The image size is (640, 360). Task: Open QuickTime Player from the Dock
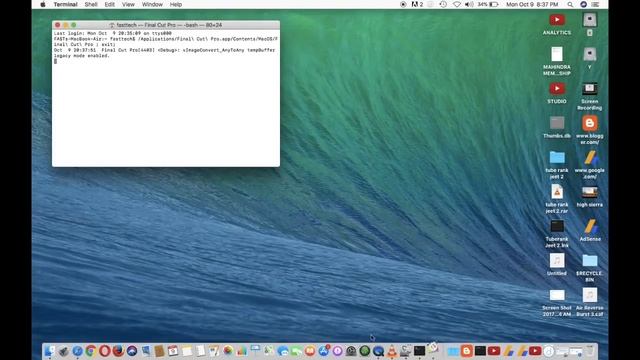(378, 351)
